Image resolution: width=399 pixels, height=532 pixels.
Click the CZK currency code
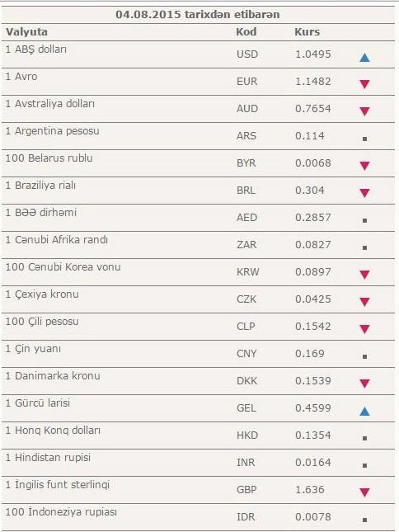[x=246, y=299]
